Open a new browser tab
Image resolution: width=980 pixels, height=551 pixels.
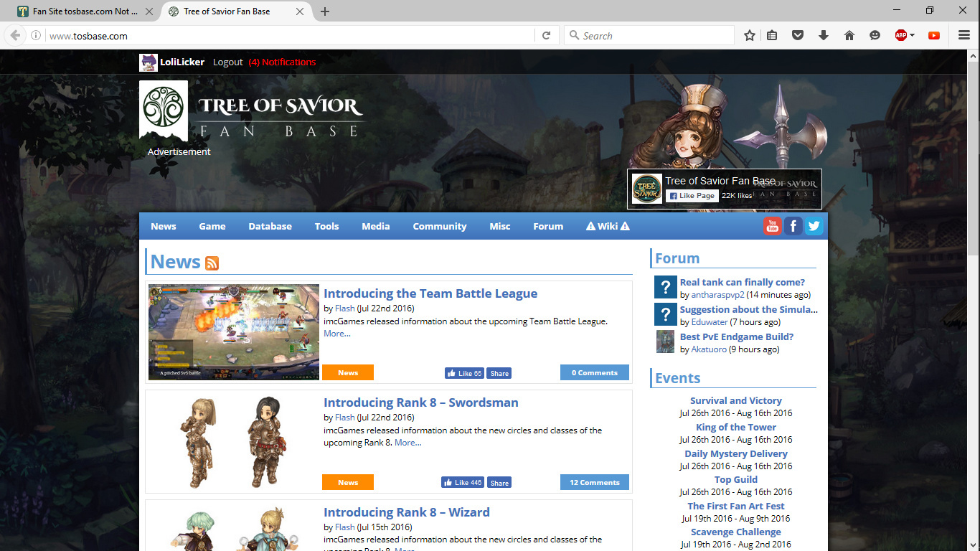(x=325, y=11)
